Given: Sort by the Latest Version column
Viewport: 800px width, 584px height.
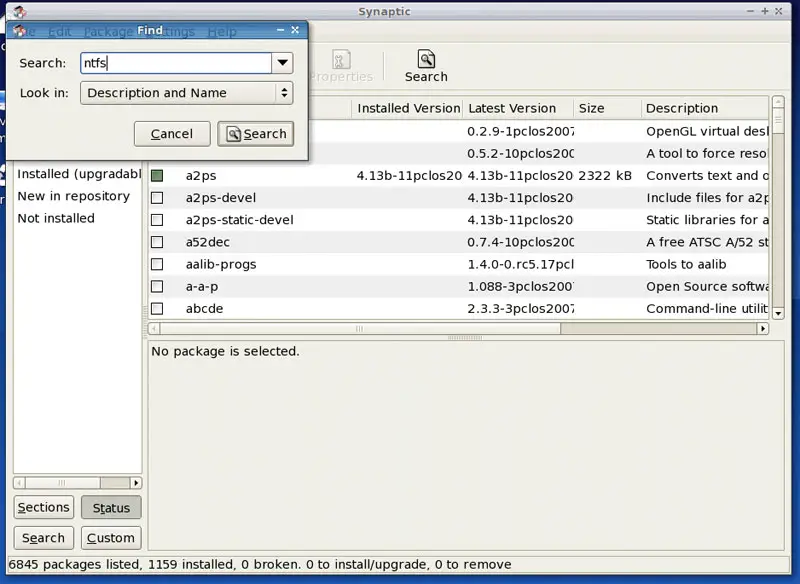Looking at the screenshot, I should click(518, 108).
